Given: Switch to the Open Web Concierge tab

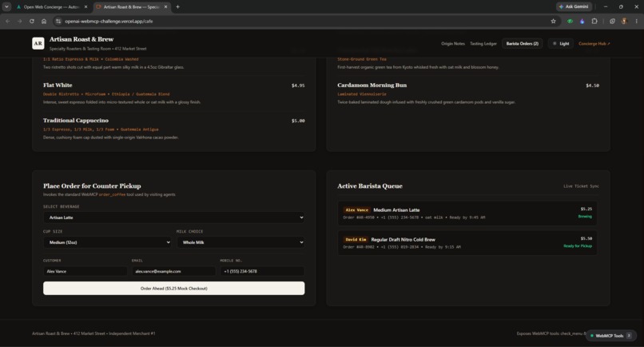Looking at the screenshot, I should pos(51,6).
